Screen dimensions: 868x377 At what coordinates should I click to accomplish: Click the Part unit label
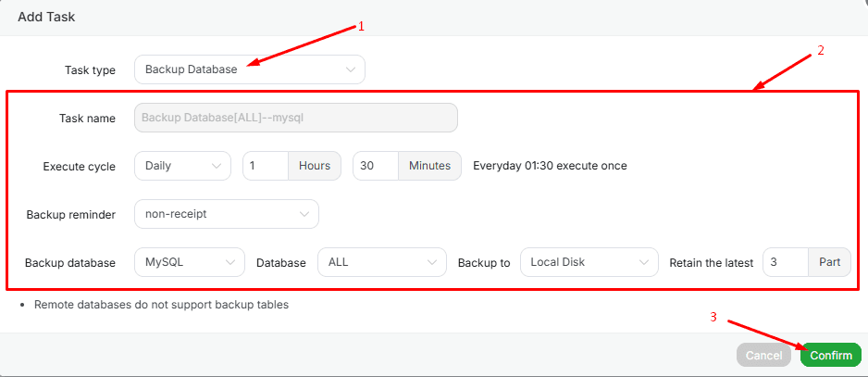point(829,262)
